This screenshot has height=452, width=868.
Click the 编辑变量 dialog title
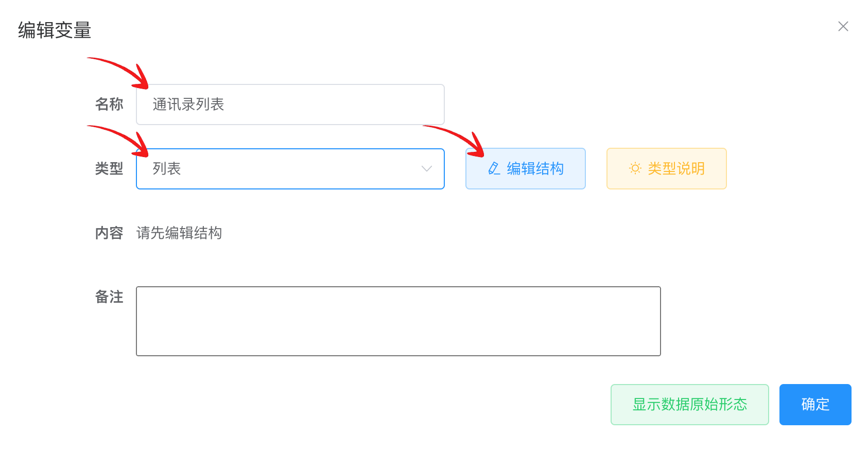click(x=55, y=30)
